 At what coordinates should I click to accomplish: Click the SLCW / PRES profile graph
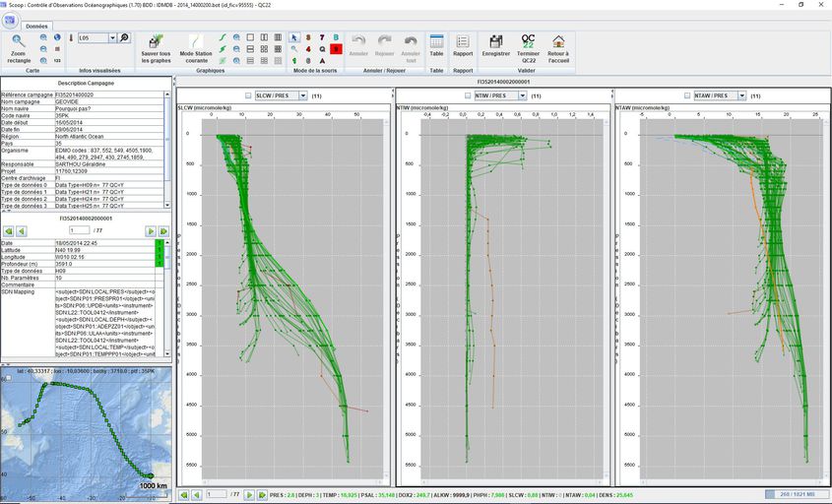(x=293, y=297)
